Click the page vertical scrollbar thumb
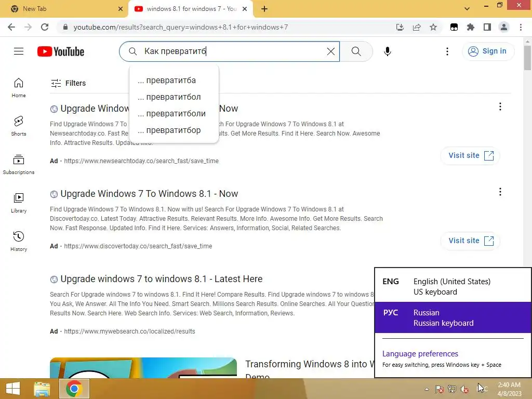The image size is (532, 399). 527,58
